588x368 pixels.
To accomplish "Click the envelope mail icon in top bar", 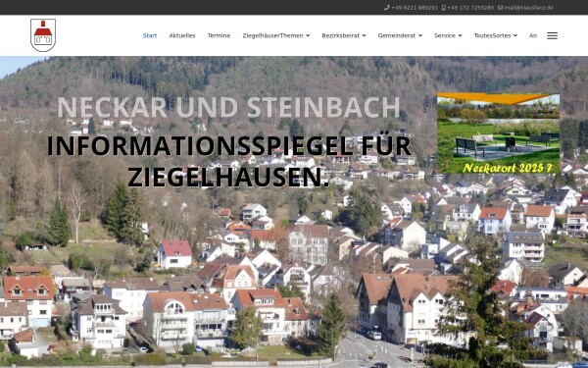I will click(x=500, y=8).
